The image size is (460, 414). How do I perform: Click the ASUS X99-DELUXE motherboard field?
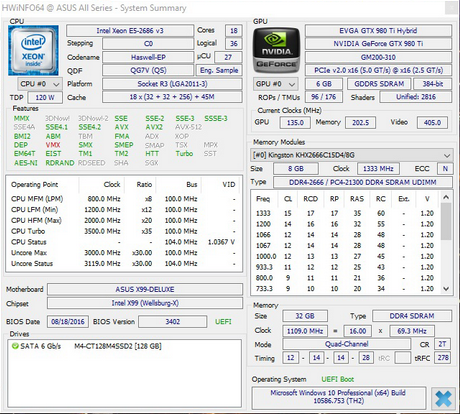[145, 289]
